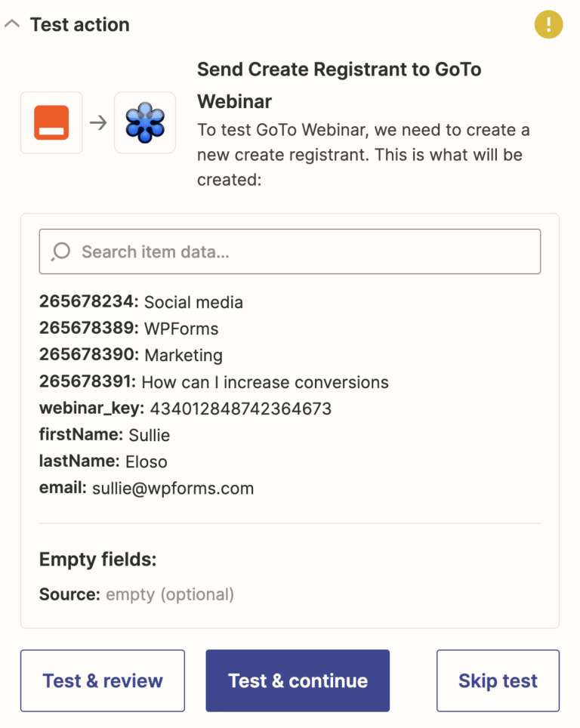
Task: Click the magnifying glass search icon
Action: pos(60,251)
